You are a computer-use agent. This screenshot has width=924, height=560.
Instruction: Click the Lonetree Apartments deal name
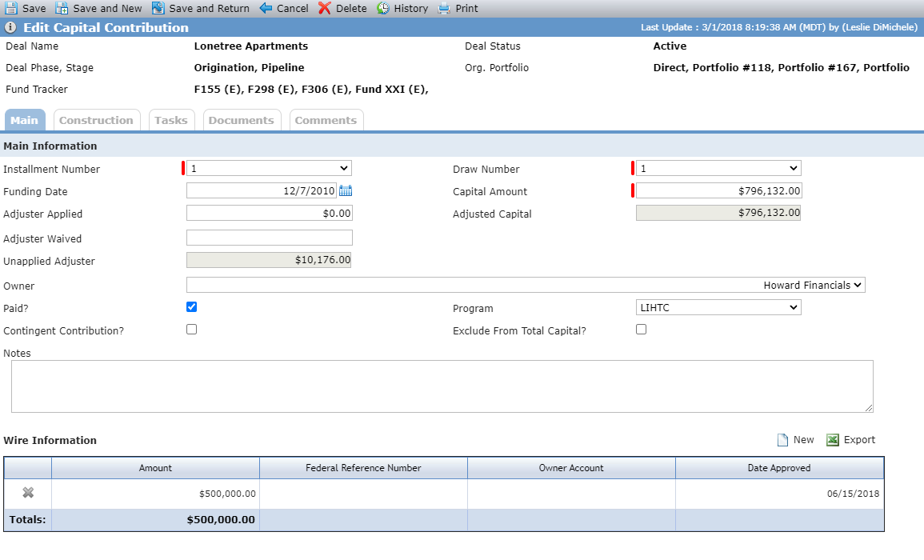[251, 46]
